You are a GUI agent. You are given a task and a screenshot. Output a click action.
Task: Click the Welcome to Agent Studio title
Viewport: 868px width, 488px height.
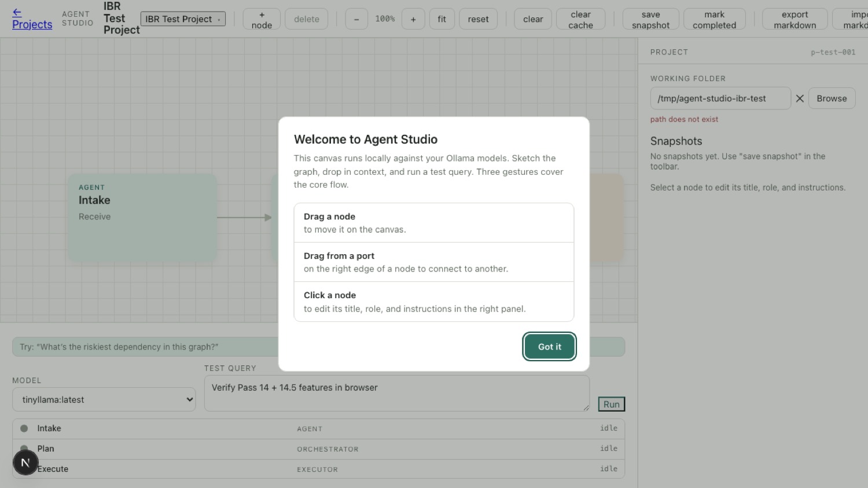tap(366, 140)
